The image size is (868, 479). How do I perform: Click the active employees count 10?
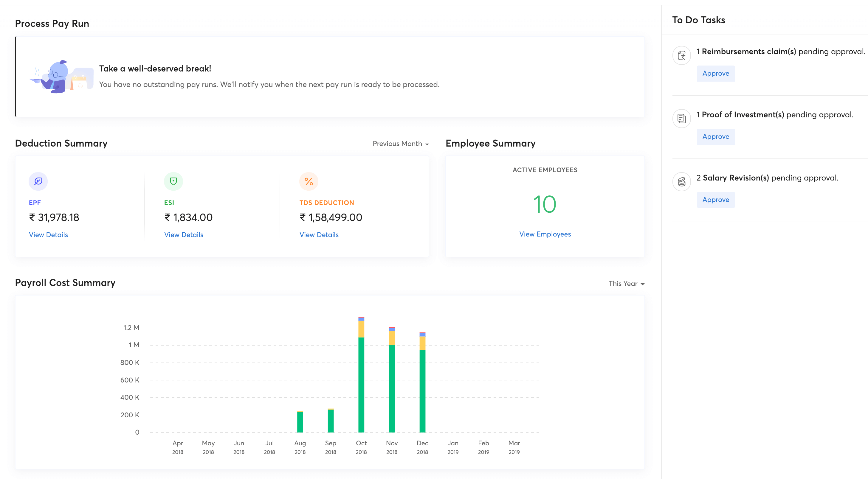tap(545, 204)
